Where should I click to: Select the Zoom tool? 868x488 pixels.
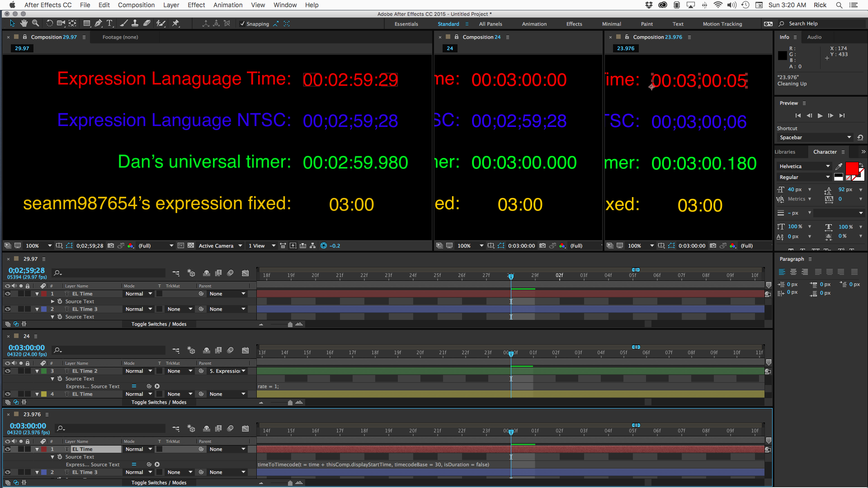[x=35, y=23]
